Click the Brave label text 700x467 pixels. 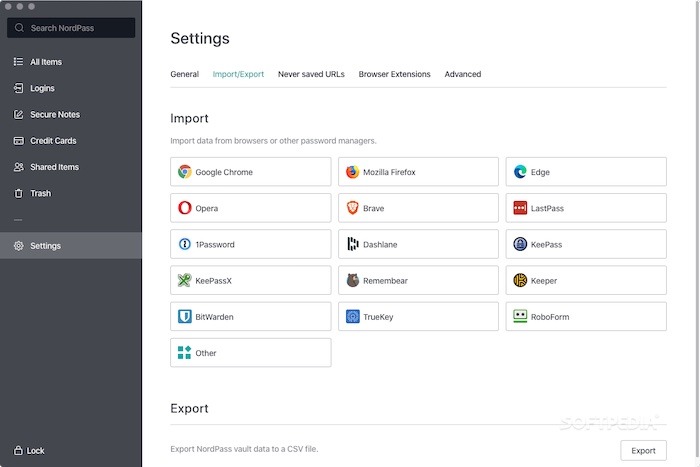click(373, 208)
